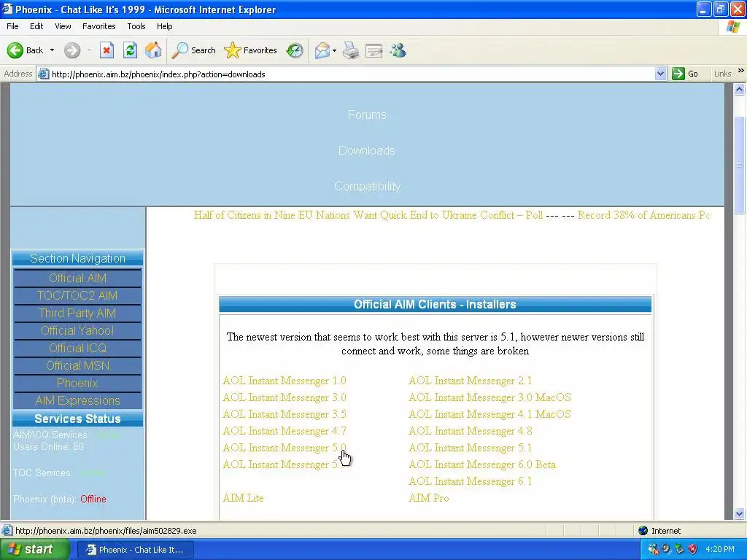747x560 pixels.
Task: Click the vertical scrollbar down arrow
Action: click(x=740, y=513)
